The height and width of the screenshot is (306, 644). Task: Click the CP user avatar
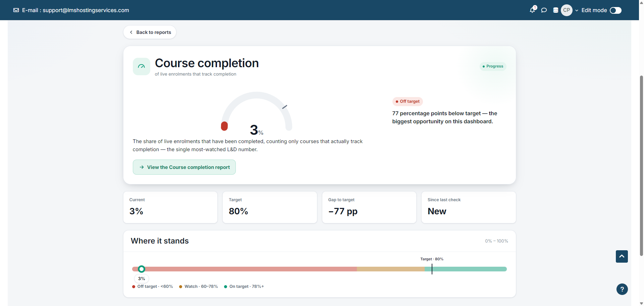567,10
